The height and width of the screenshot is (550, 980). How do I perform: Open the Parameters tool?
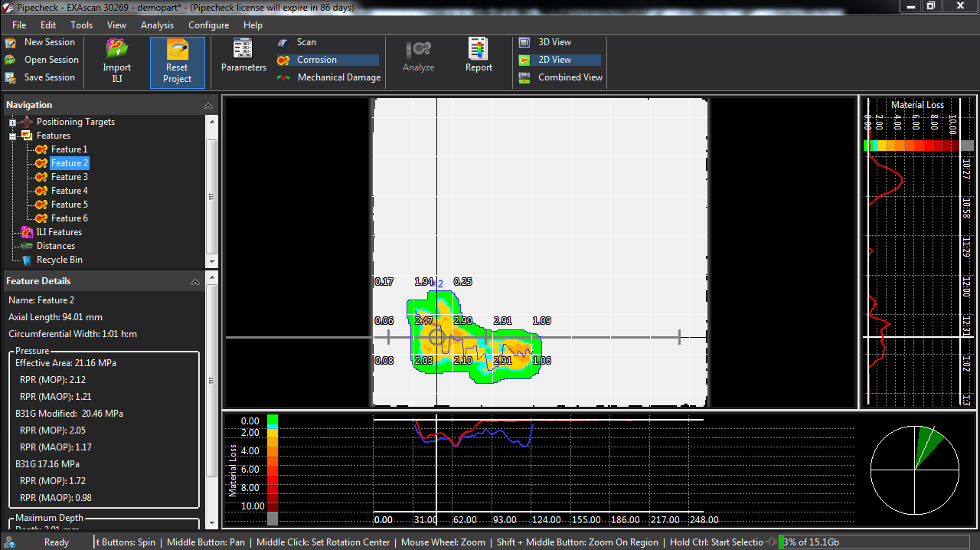pos(243,50)
